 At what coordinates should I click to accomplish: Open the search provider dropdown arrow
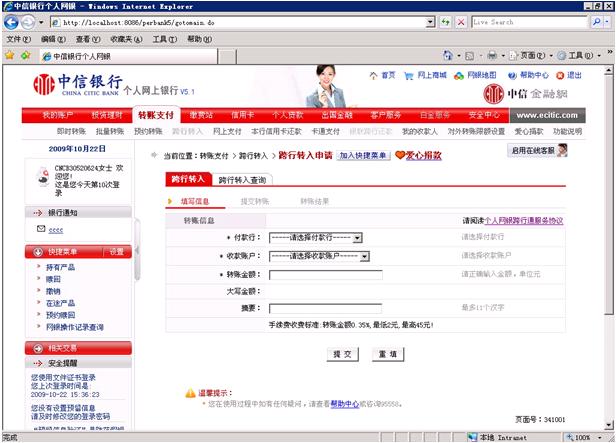point(608,22)
